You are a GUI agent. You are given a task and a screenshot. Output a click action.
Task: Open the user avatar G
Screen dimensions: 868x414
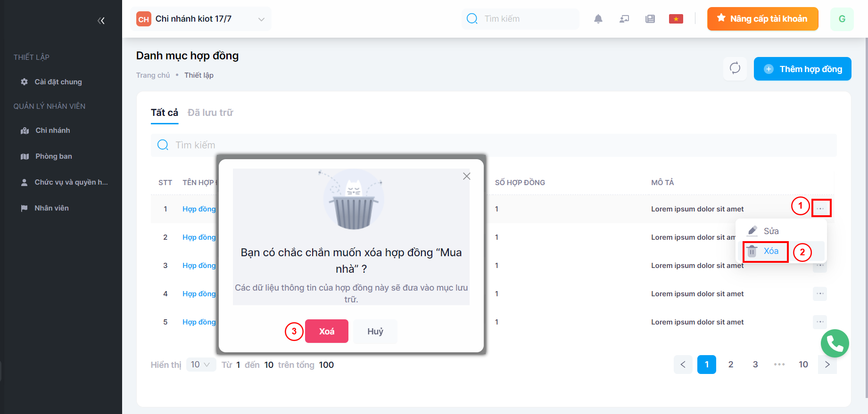(x=842, y=19)
